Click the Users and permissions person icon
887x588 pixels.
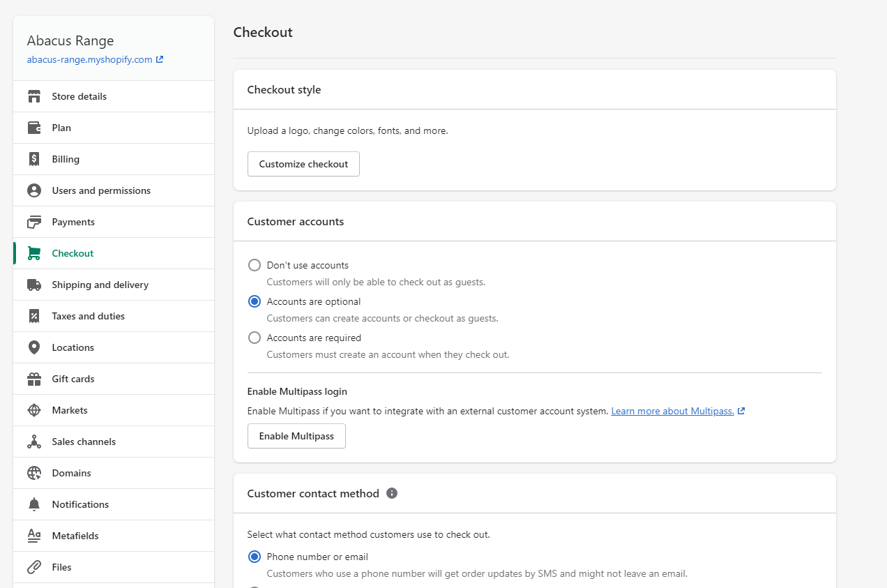pos(34,190)
